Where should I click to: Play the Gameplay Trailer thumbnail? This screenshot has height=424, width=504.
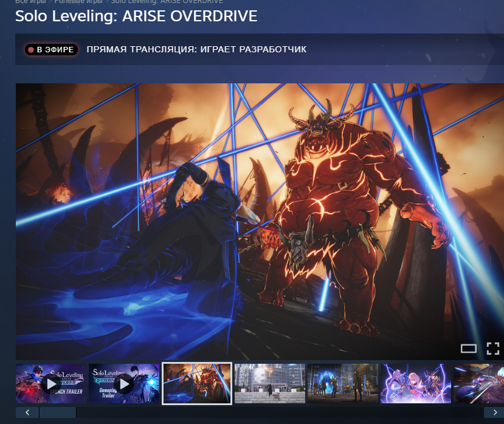coord(124,383)
